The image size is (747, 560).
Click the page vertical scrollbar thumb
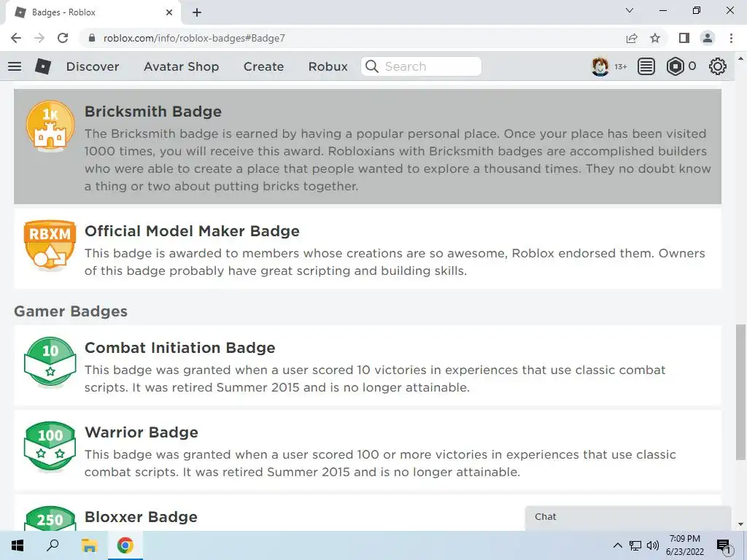click(x=740, y=392)
